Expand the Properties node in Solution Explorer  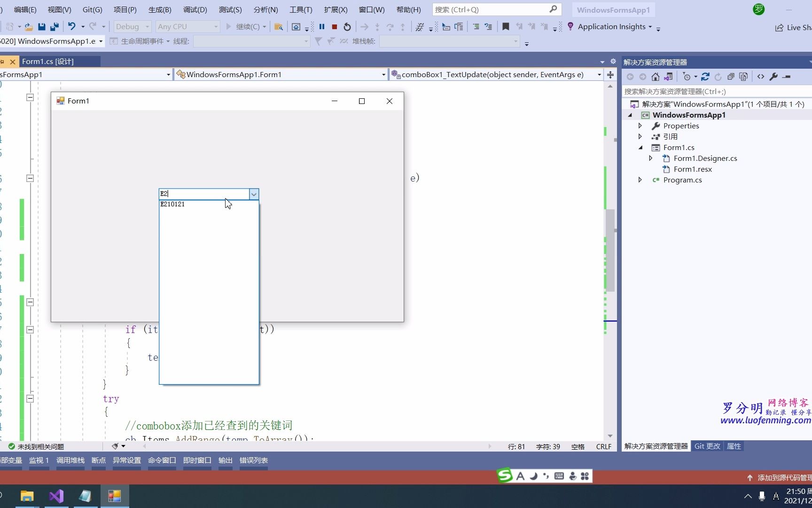click(640, 126)
